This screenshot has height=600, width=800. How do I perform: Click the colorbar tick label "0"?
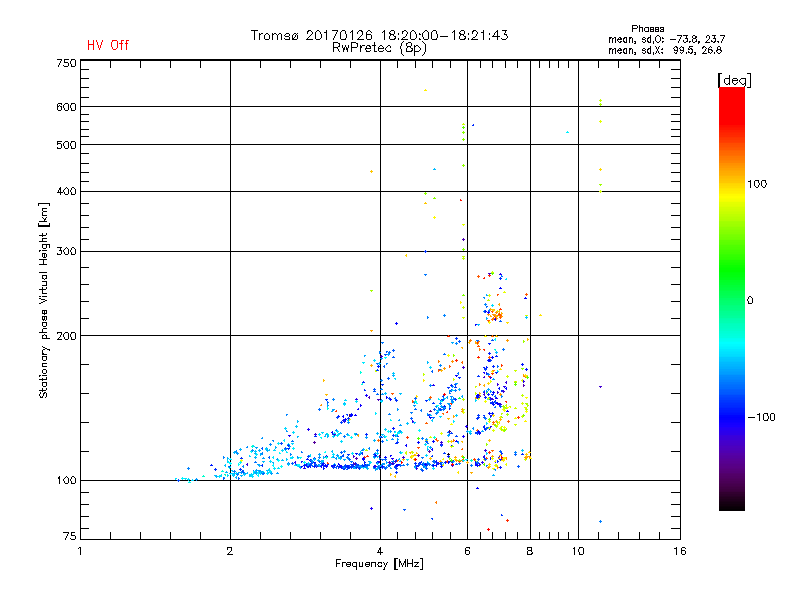tap(750, 301)
